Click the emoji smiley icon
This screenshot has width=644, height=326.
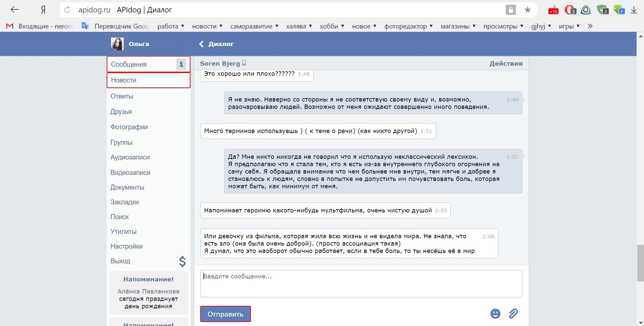(495, 314)
